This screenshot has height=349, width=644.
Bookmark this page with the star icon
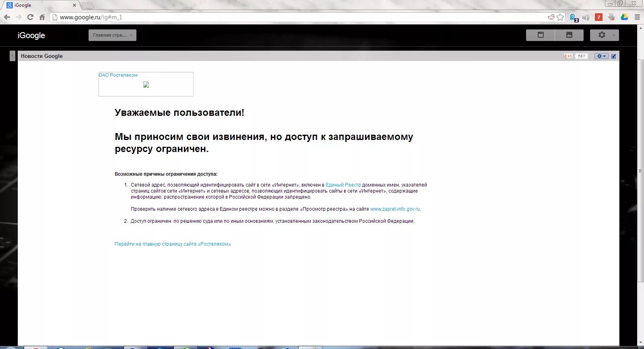[560, 17]
